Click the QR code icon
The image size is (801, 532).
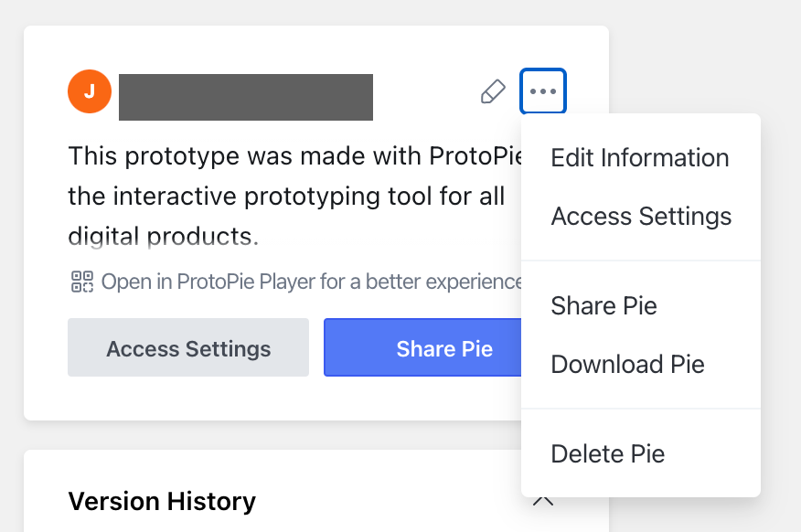tap(82, 282)
